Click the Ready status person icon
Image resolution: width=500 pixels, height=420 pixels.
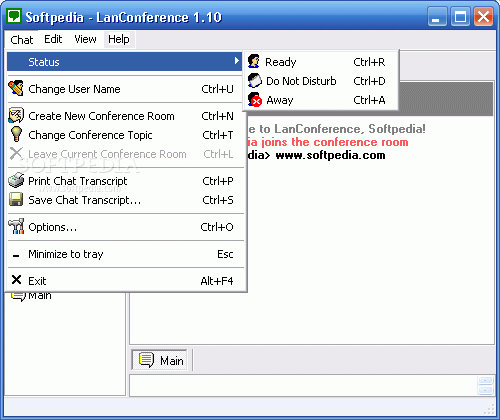pyautogui.click(x=254, y=61)
